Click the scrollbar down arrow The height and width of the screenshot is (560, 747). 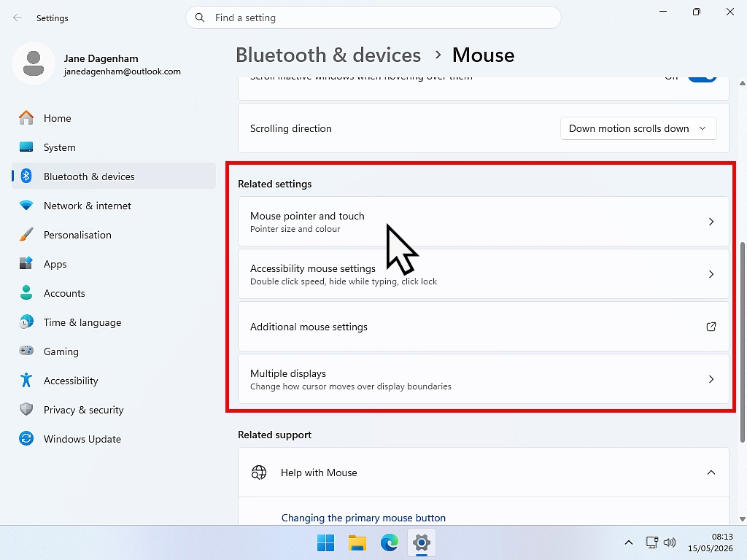click(742, 519)
